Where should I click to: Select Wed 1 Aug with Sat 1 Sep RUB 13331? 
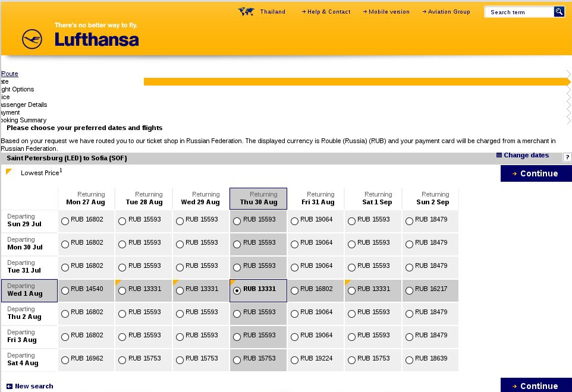(x=351, y=290)
